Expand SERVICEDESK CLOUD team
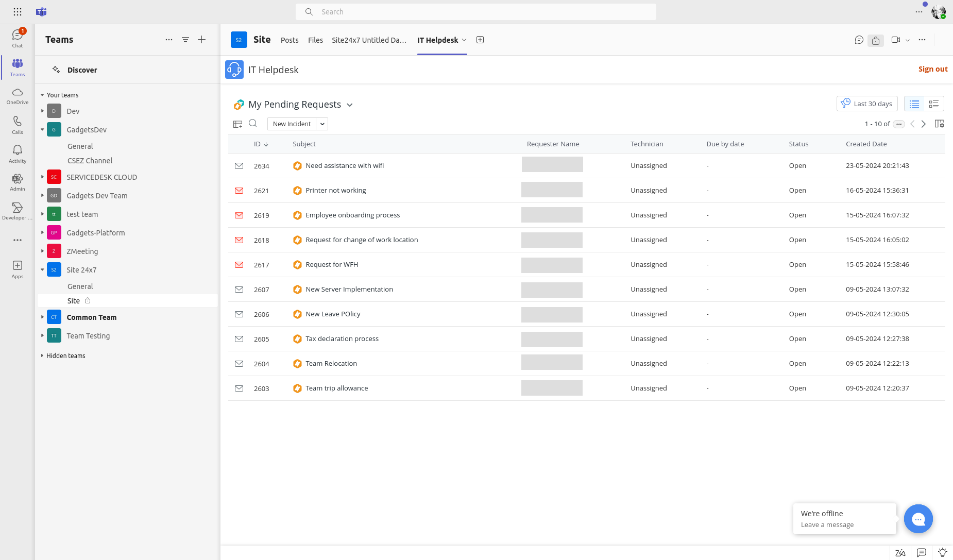Viewport: 953px width, 560px height. pos(42,177)
